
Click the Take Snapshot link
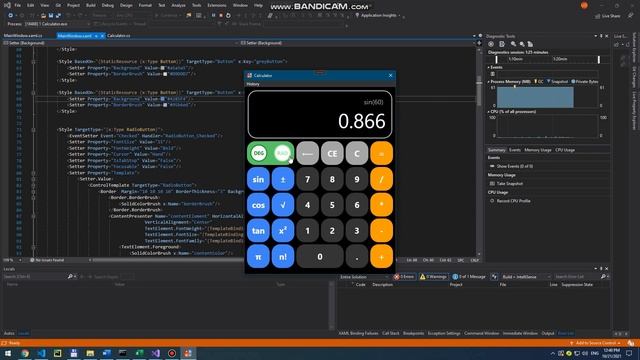click(509, 184)
